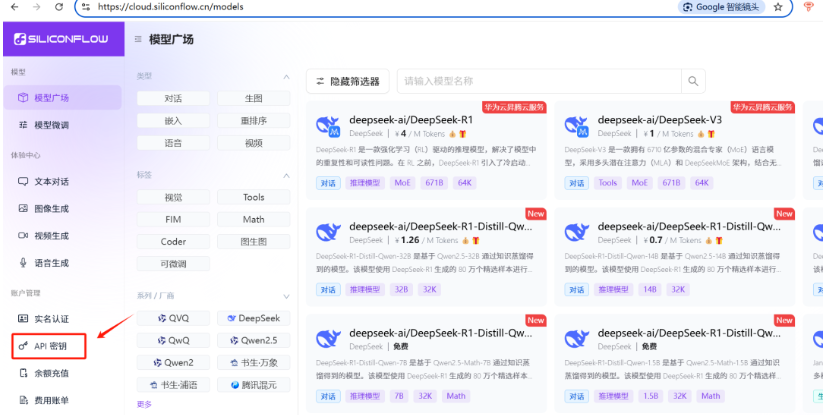Toggle the Math tag filter

pos(253,220)
